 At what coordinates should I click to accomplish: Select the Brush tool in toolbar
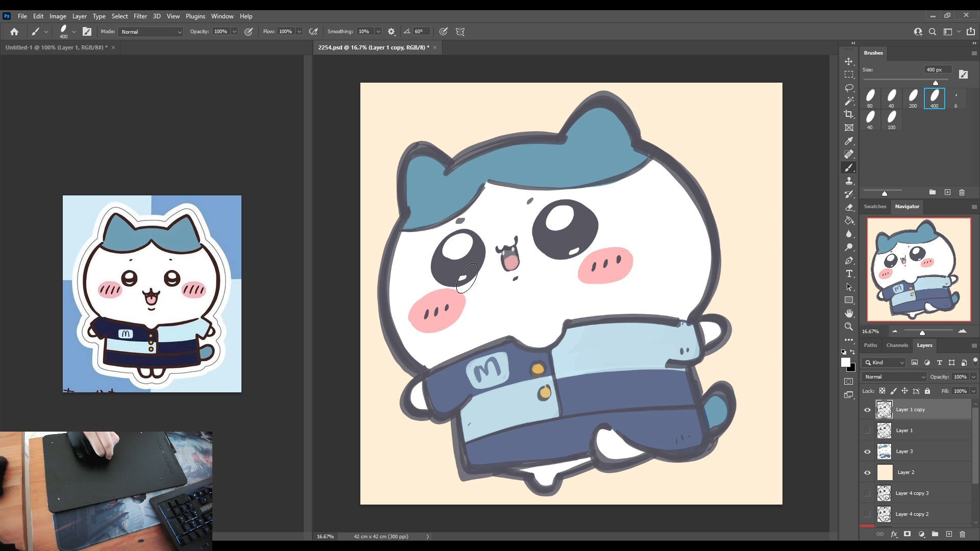[x=849, y=167]
